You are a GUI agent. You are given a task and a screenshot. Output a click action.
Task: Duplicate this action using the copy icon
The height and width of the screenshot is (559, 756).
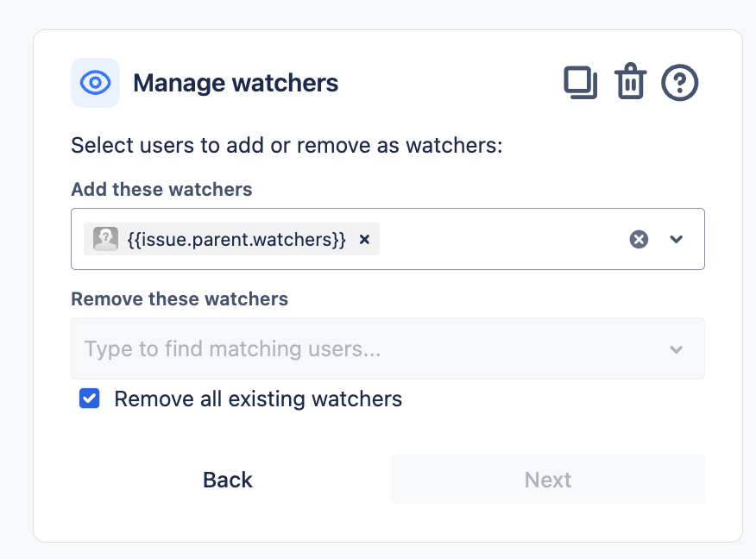click(x=580, y=82)
